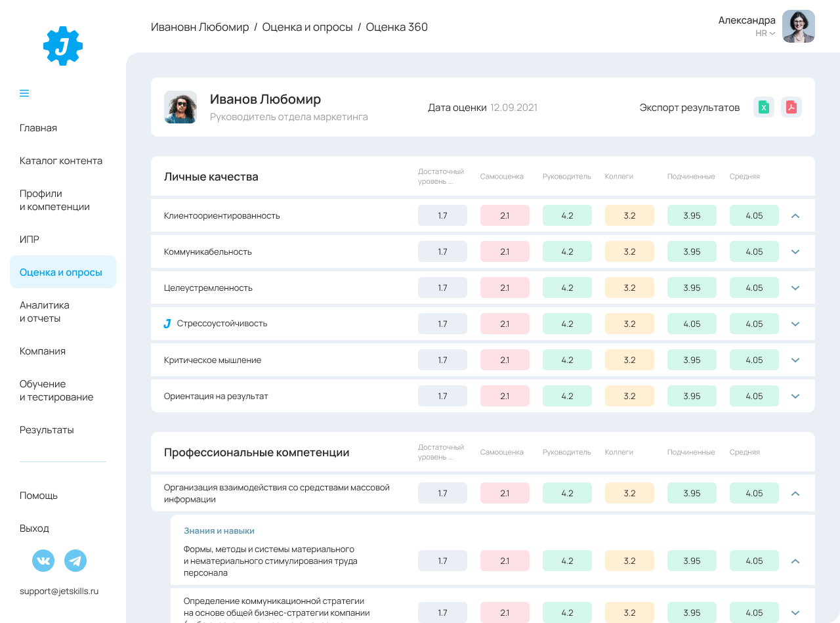Open the VK social link
The width and height of the screenshot is (840, 623).
(x=43, y=561)
